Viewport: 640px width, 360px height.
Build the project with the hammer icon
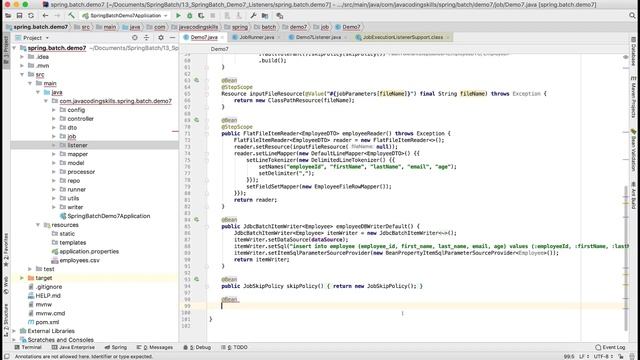click(x=71, y=16)
